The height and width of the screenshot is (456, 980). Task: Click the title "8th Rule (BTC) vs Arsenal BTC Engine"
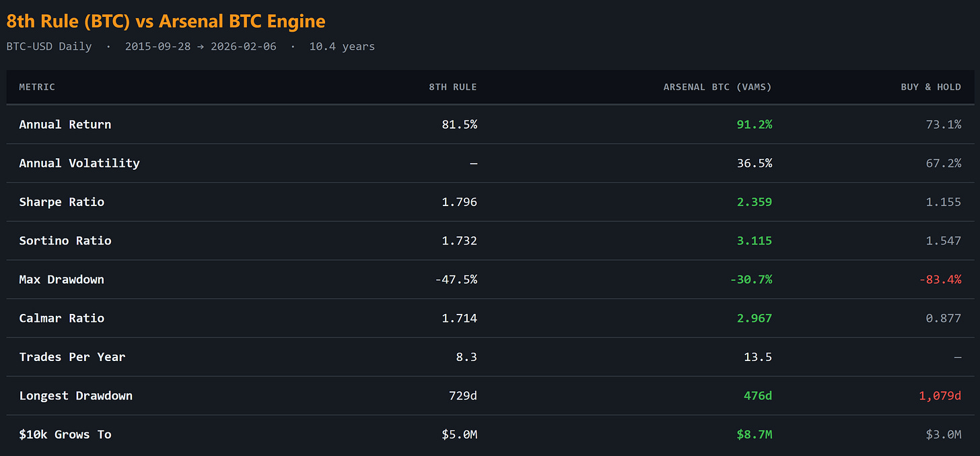tap(166, 22)
